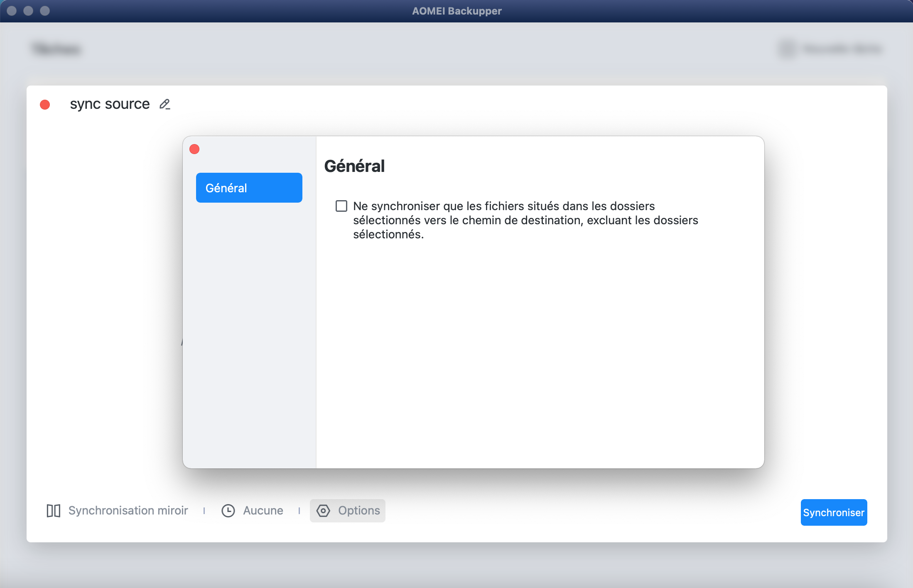Click the gray minimize button in title bar
Screen dimensions: 913x588
(x=28, y=11)
